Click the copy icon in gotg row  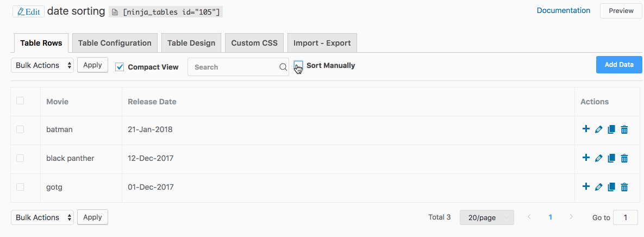click(611, 187)
